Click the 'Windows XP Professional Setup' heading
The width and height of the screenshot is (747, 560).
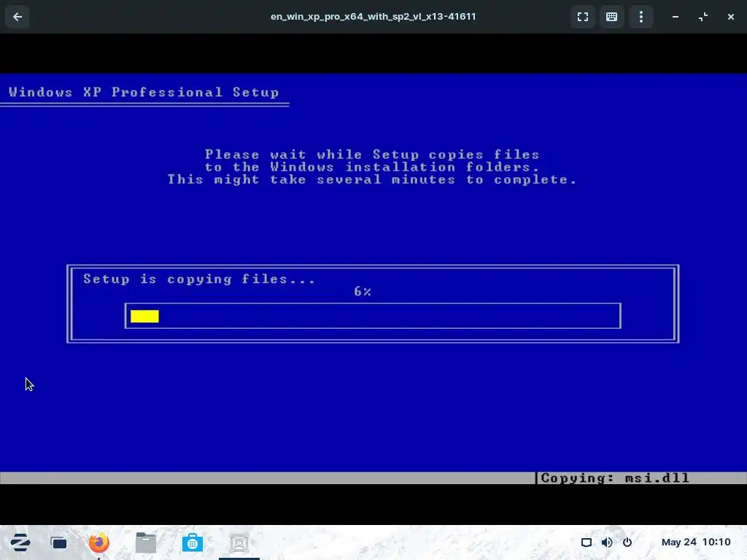[x=144, y=93]
